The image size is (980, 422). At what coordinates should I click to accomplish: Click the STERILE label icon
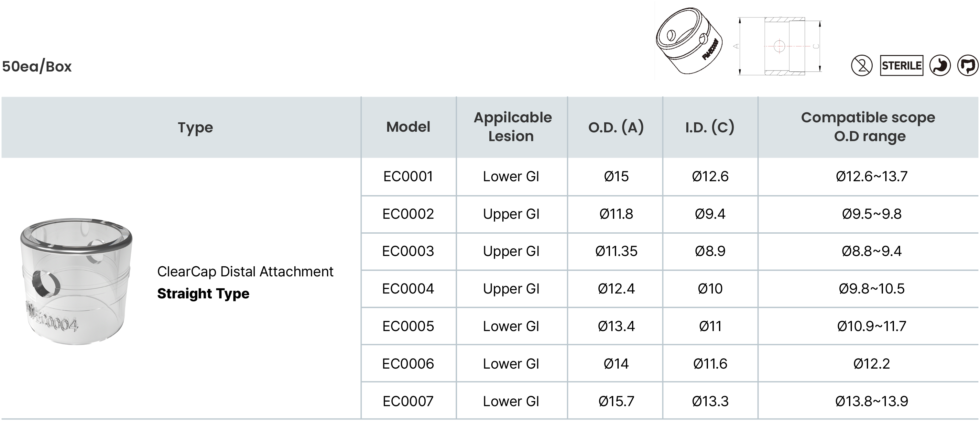click(x=901, y=66)
